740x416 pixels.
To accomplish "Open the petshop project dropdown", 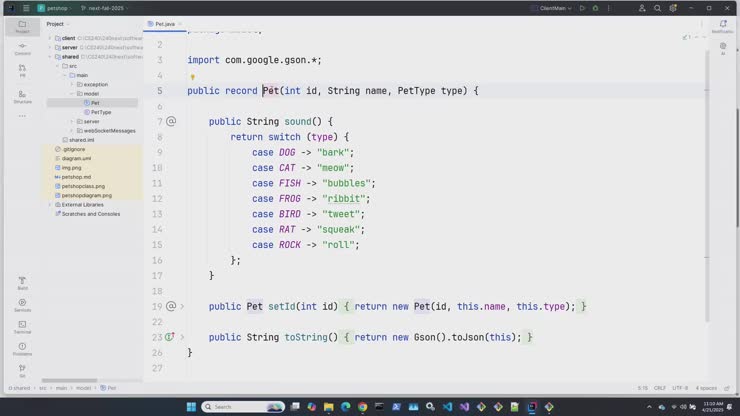I will coord(56,8).
